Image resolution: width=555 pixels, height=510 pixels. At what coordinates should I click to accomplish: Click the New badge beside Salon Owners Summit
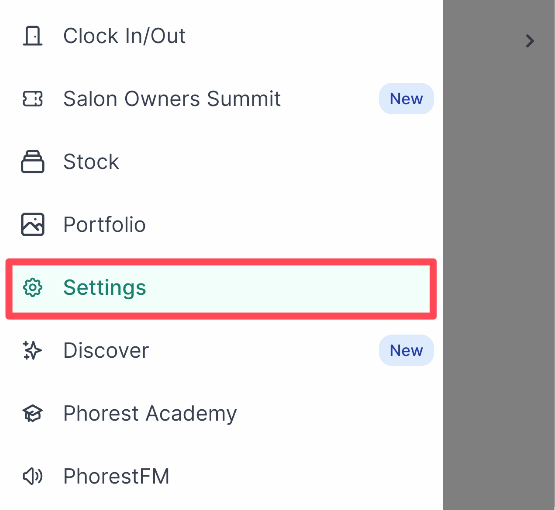[406, 99]
